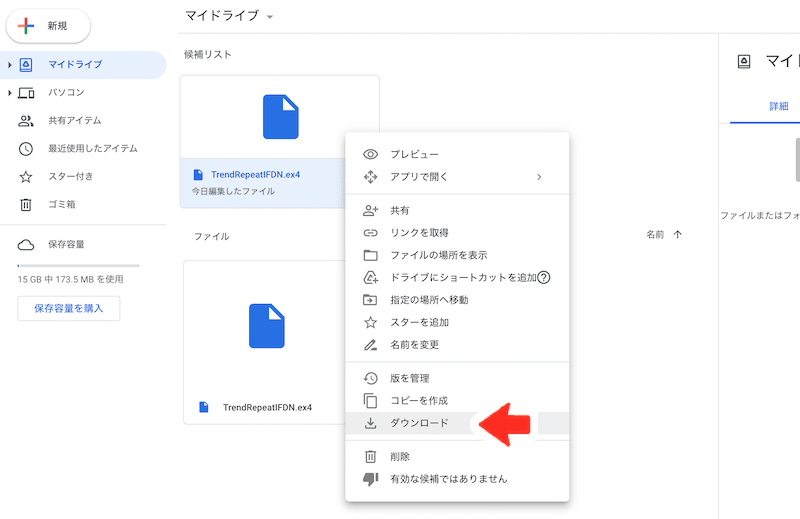Choose 共有 from the context menu
The width and height of the screenshot is (800, 519).
(x=457, y=210)
